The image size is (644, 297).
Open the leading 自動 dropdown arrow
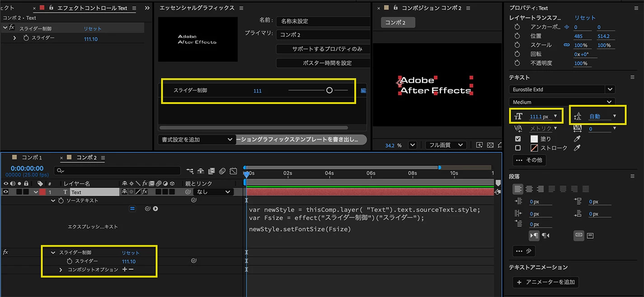[615, 116]
